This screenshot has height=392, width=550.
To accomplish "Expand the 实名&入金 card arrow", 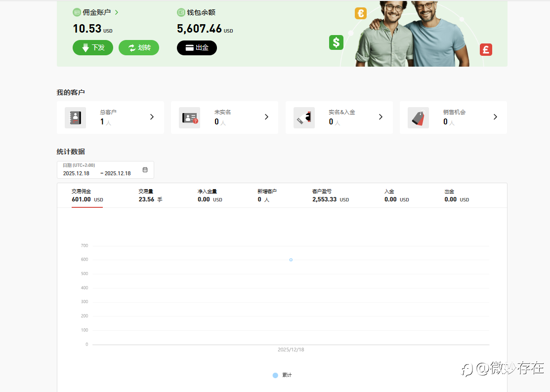I will [381, 117].
